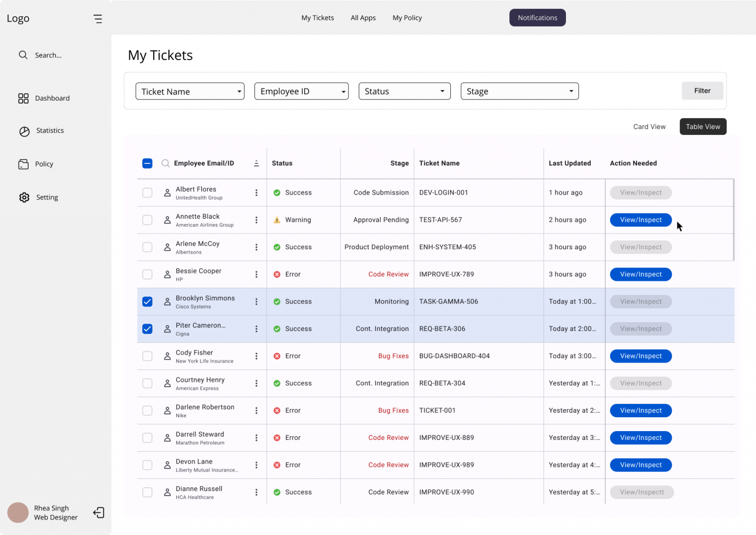Click View/Inspect for ticket TEST-API-567
The height and width of the screenshot is (535, 756).
[x=640, y=220]
